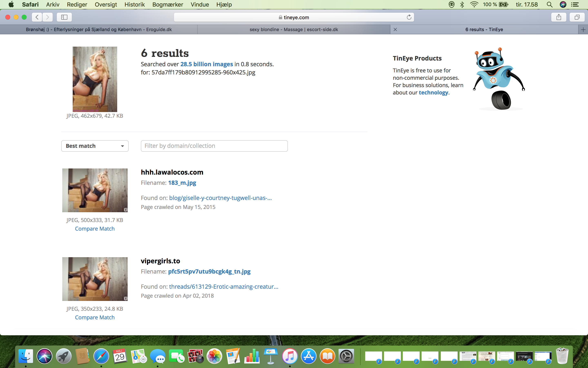Open the 183_m.jpg filename link
588x368 pixels.
click(182, 183)
